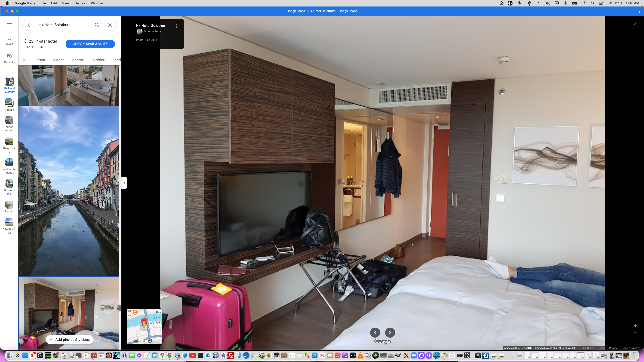Open the minimap of Solothurn
This screenshot has height=362, width=644.
click(144, 327)
